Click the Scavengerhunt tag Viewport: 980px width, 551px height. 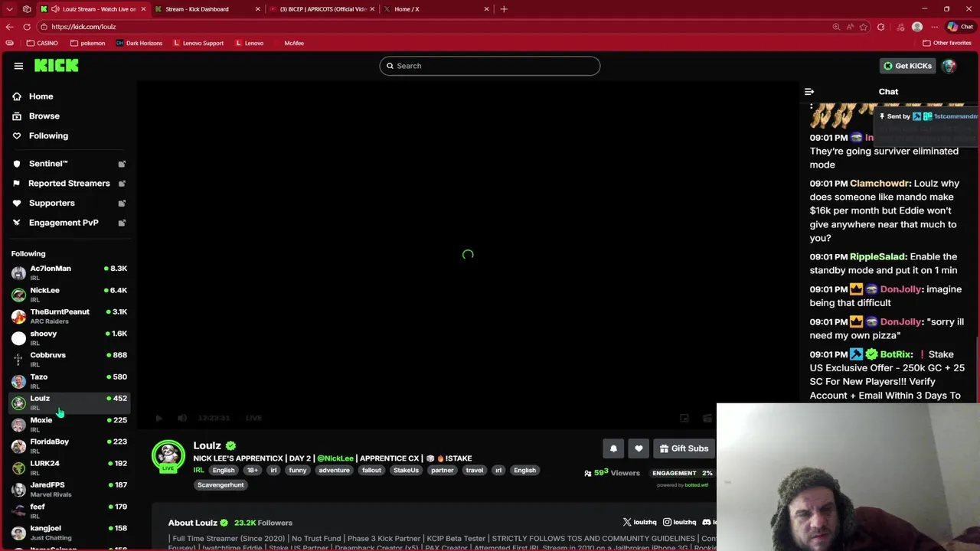220,485
